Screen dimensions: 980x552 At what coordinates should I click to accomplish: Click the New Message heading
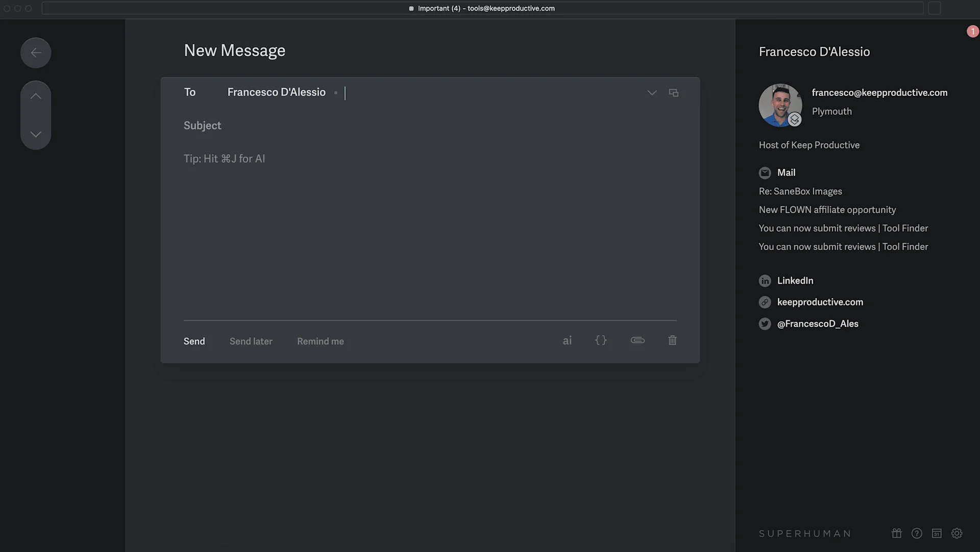[234, 51]
